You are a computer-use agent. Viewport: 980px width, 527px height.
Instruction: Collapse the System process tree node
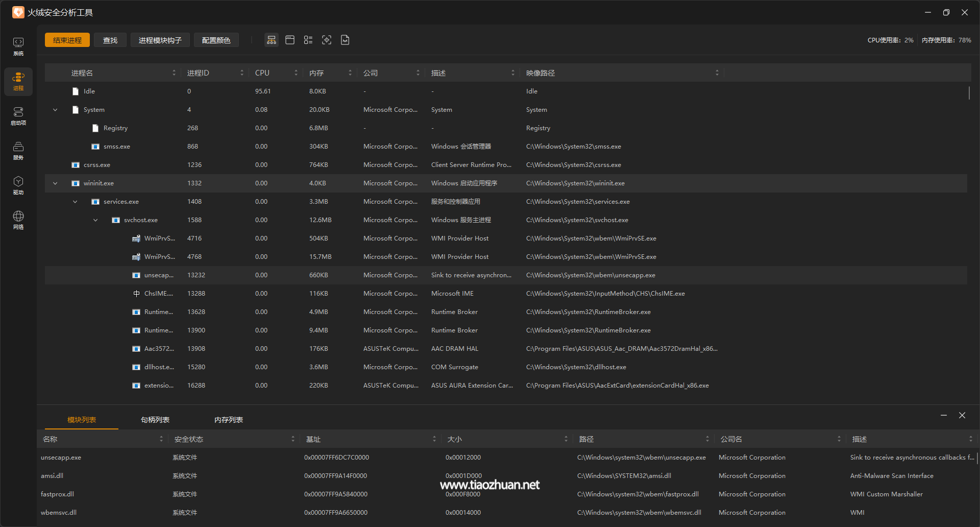(55, 110)
